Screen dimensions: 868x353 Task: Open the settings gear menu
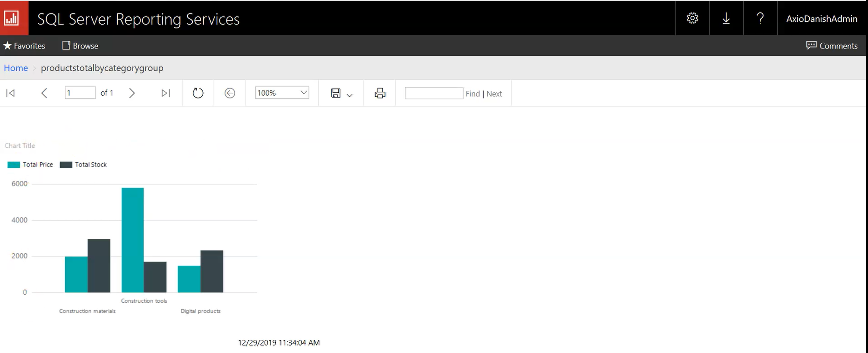(692, 18)
